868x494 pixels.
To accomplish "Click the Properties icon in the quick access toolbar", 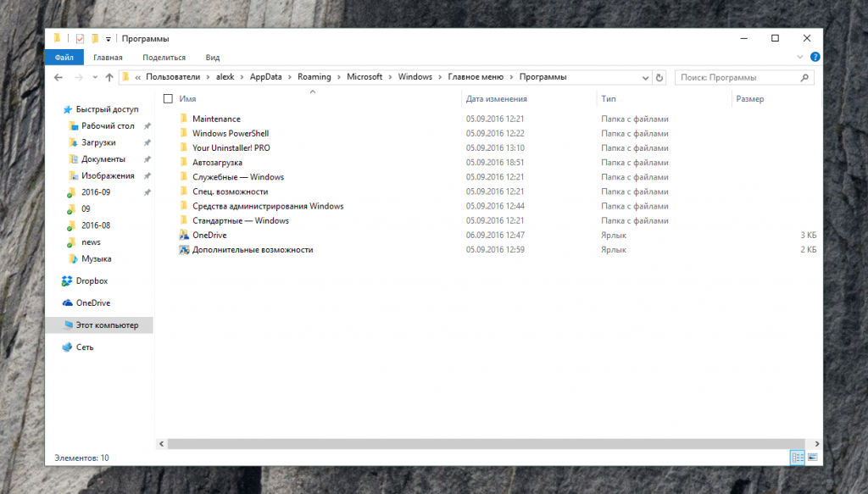I will [80, 38].
